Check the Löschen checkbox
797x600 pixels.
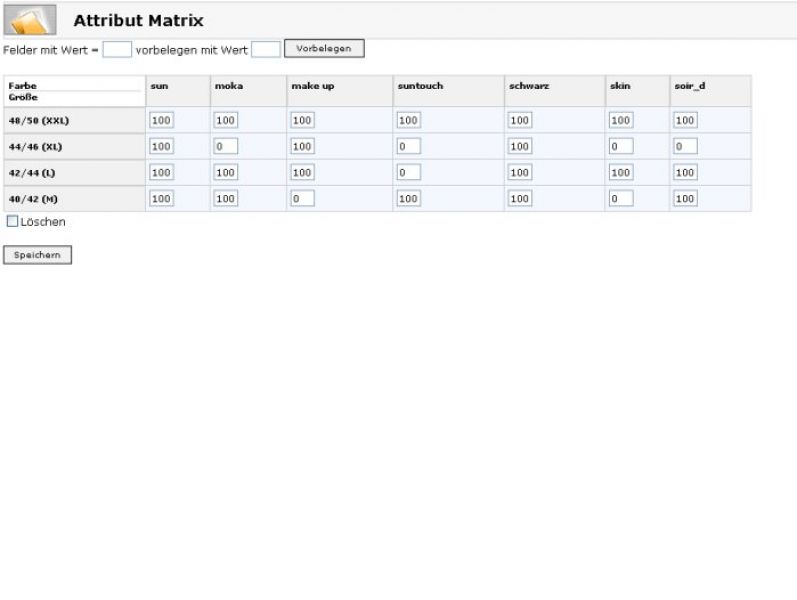pos(13,222)
